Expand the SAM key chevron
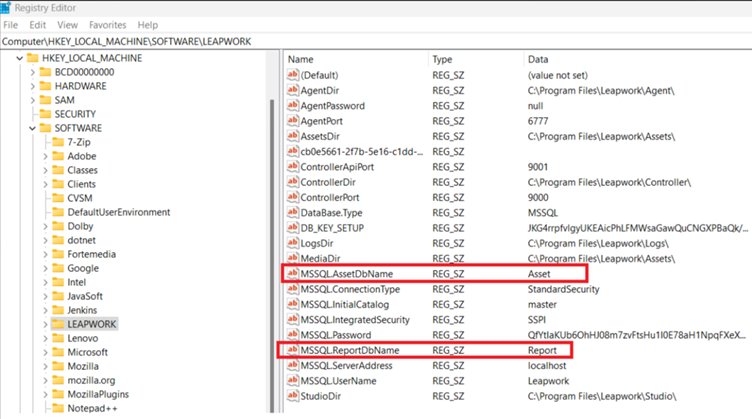Screen dimensions: 752x419 pos(33,100)
